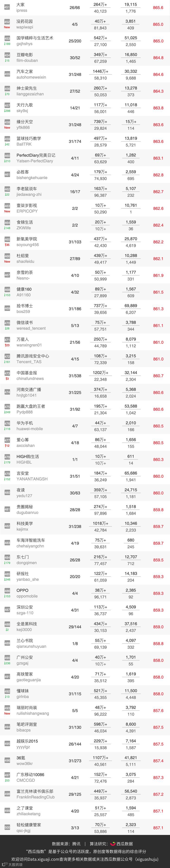The image size is (170, 868).
Task: Click rank badge 455 for 汽车之家
Action: pos(7,74)
